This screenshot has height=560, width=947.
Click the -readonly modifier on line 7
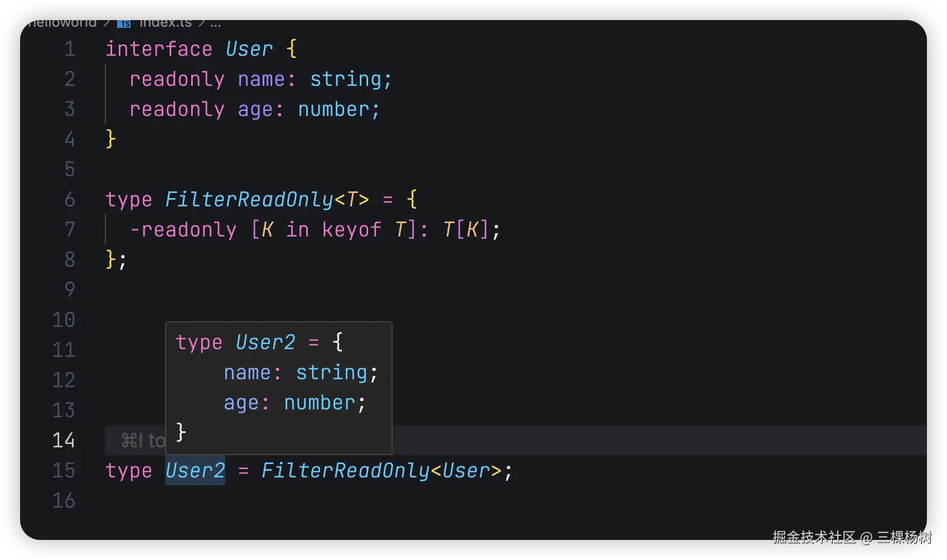183,229
